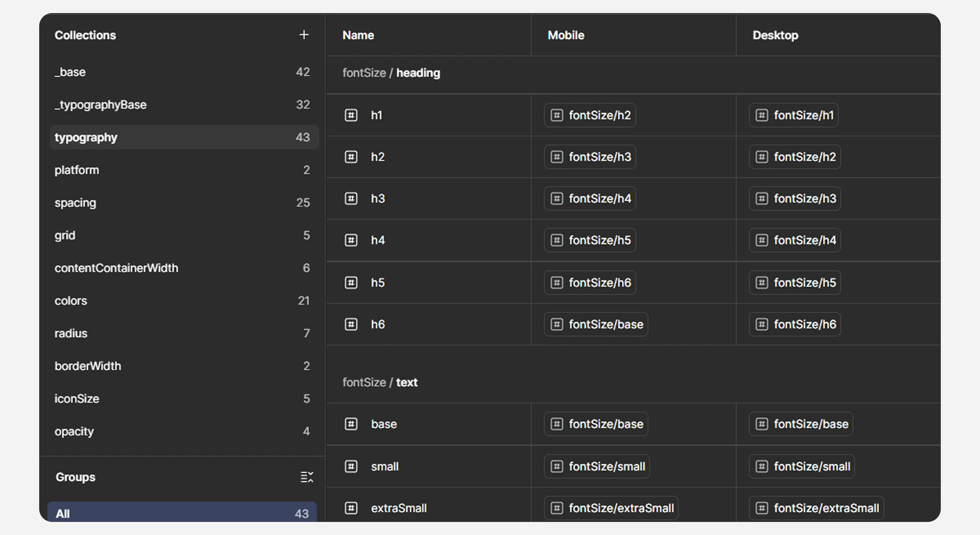Select the typography collection

(x=184, y=137)
